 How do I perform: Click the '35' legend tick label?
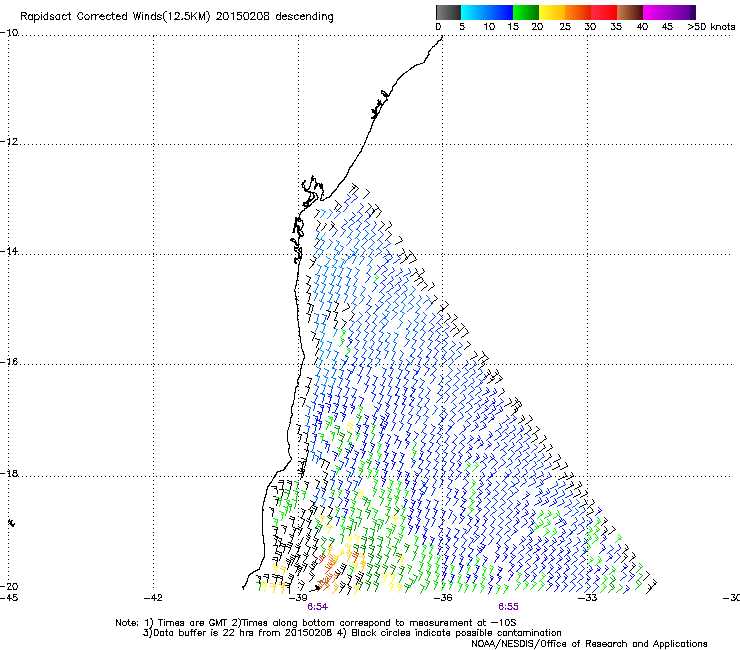tap(616, 27)
